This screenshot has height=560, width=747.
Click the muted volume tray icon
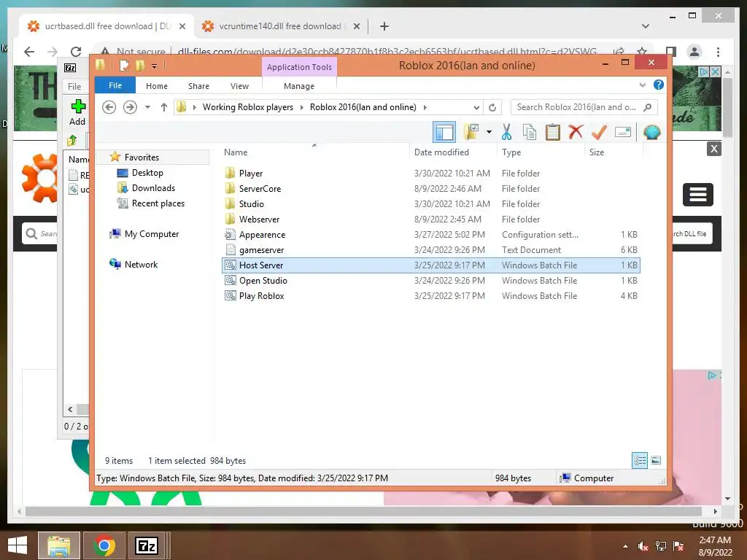(643, 546)
